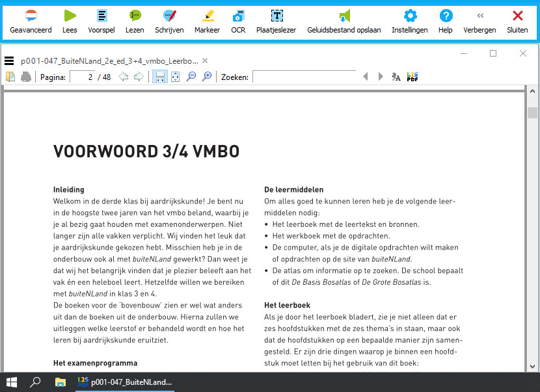540x392 pixels.
Task: Find next search result arrow
Action: point(381,77)
